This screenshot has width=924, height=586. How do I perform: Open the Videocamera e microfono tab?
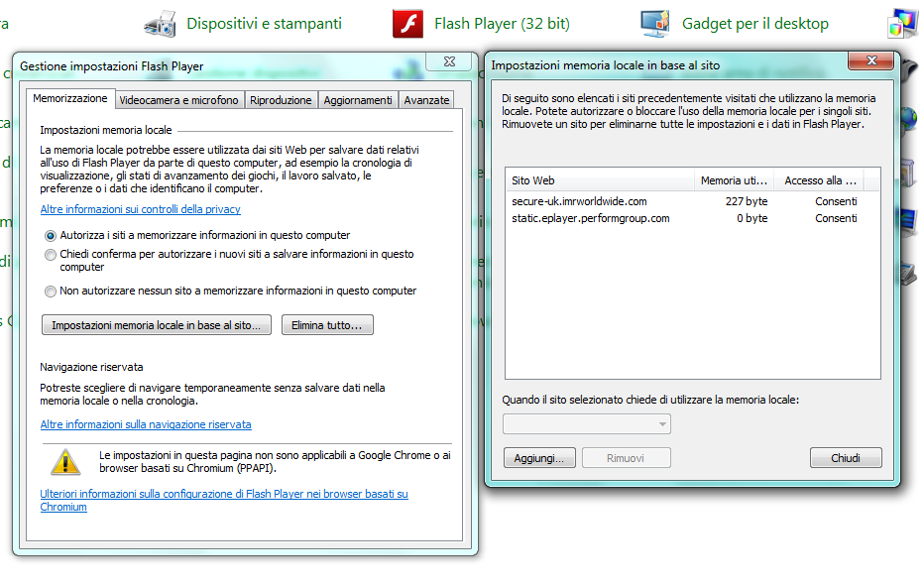click(x=178, y=100)
